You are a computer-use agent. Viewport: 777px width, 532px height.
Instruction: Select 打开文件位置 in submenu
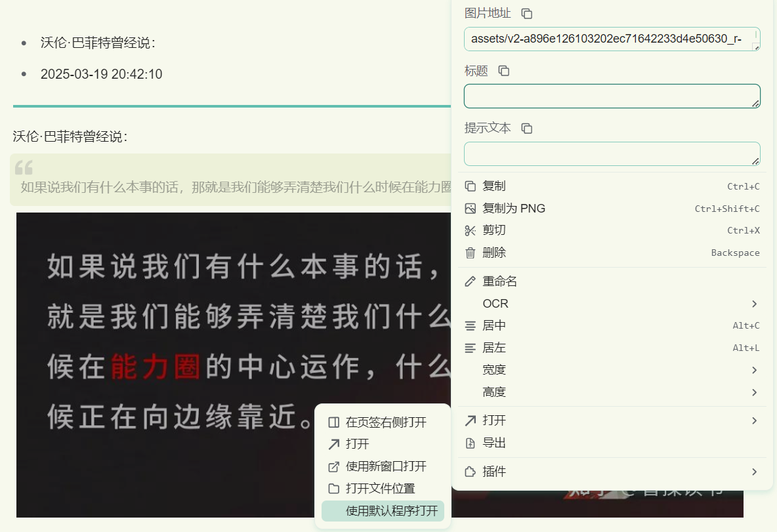(x=383, y=489)
